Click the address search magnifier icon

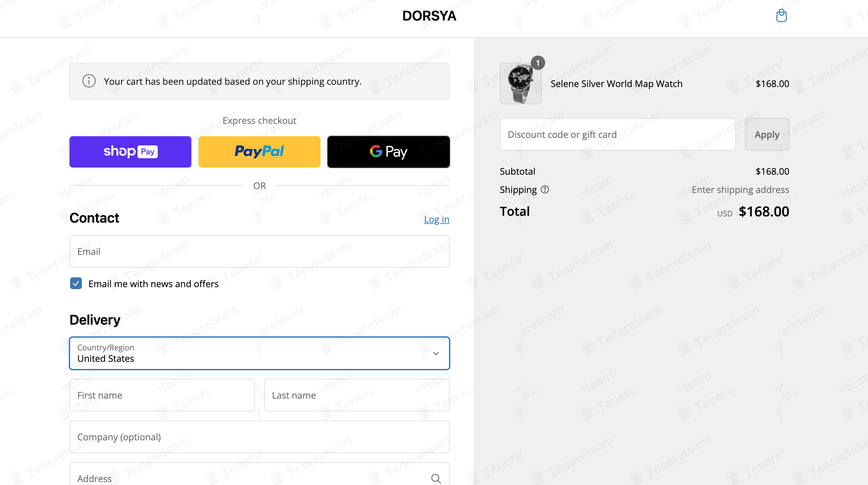(x=436, y=478)
